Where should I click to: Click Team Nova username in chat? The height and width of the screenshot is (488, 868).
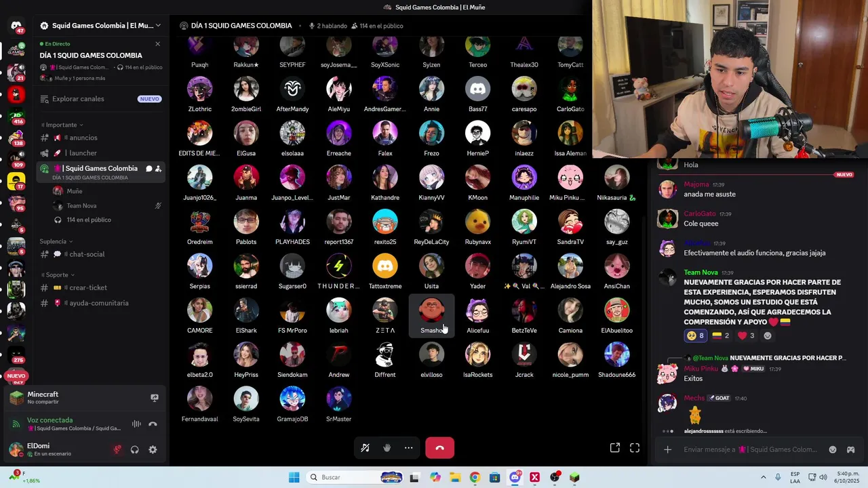point(701,272)
